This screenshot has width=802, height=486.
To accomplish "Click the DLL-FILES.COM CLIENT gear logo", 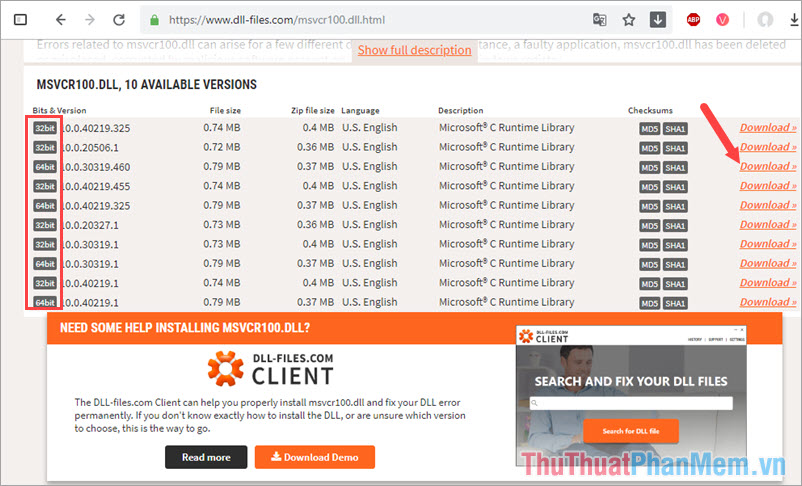I will pyautogui.click(x=226, y=368).
